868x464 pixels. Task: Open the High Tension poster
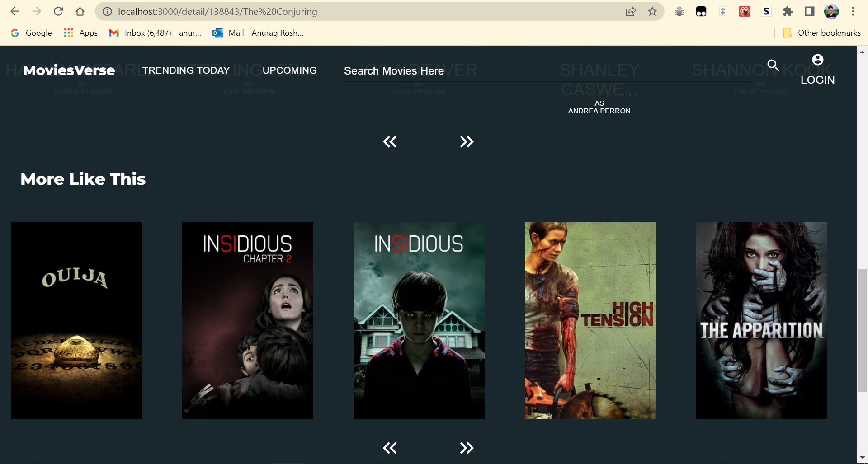point(590,320)
